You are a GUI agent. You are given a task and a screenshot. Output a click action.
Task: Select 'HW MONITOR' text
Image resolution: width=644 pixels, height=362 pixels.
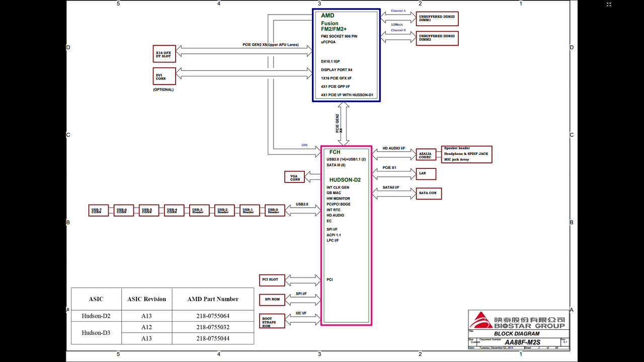(338, 199)
